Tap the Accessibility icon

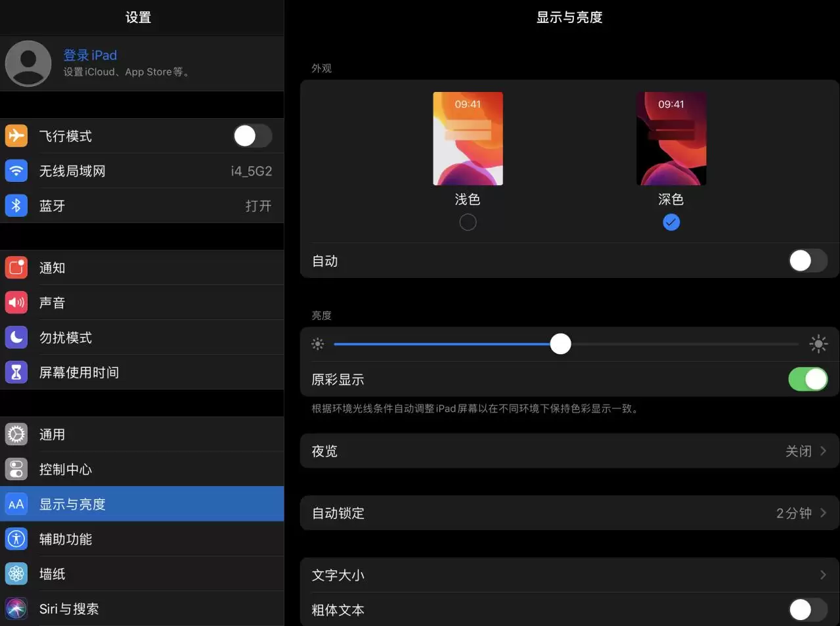pos(16,539)
